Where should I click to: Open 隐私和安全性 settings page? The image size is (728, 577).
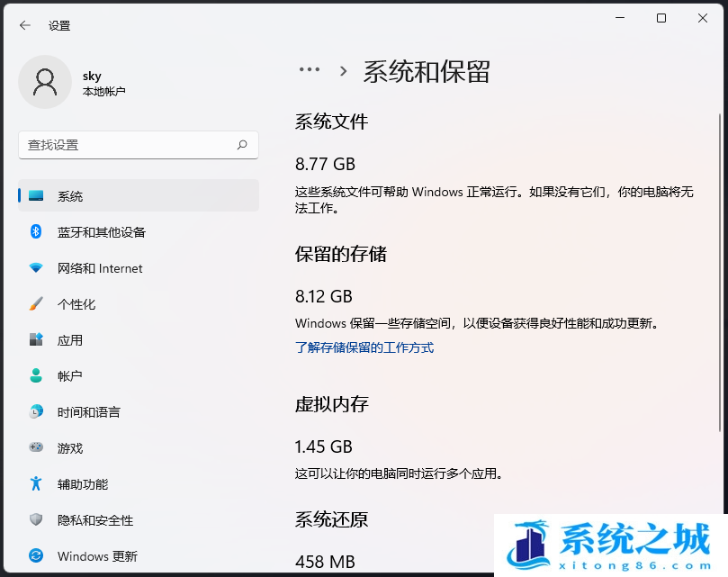(94, 520)
